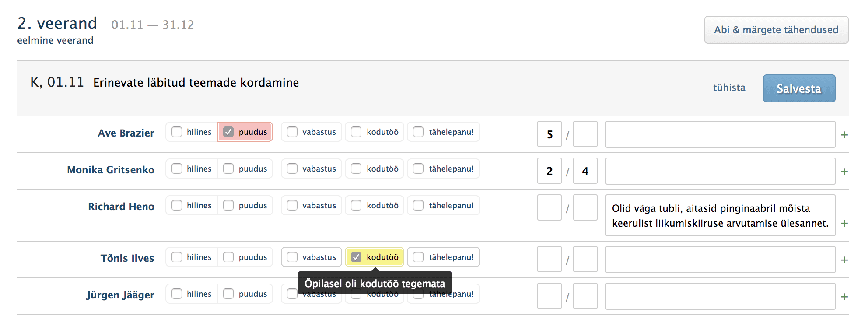Screen dimensions: 868x316
Task: Uncheck kodutöö for Tõnis Ilves
Action: click(x=357, y=257)
